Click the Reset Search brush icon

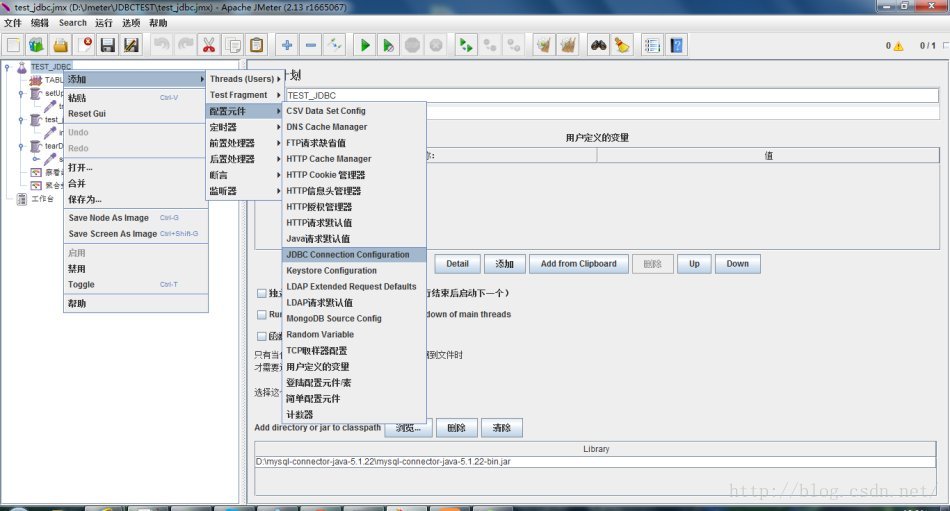622,45
